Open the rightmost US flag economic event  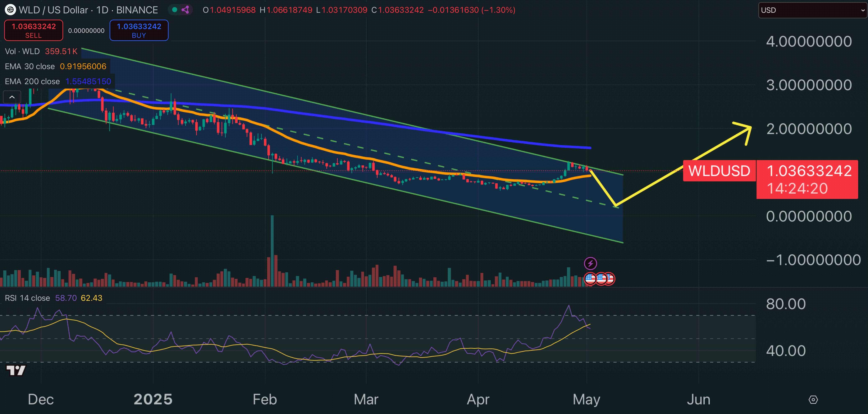610,279
